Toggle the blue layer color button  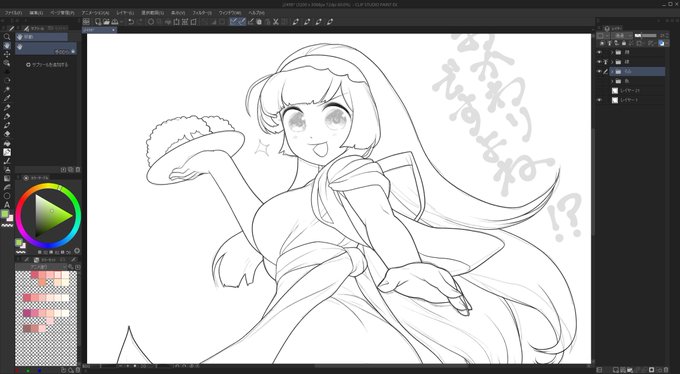[661, 43]
